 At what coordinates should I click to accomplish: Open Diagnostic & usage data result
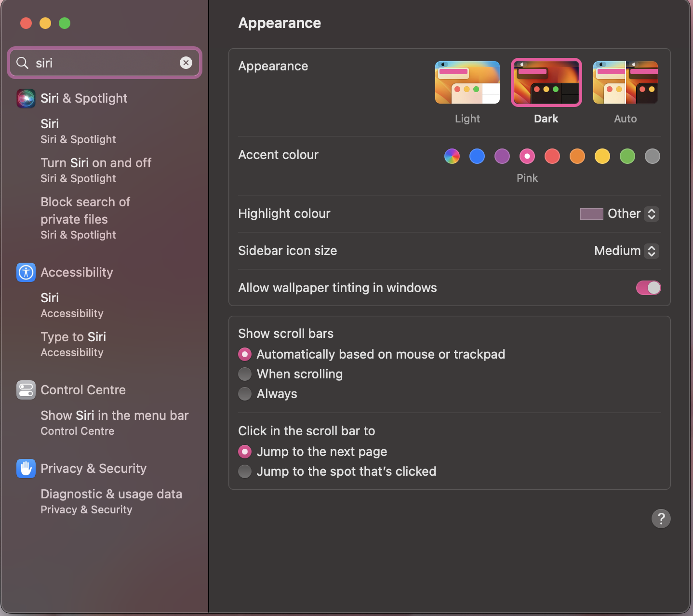pos(111,501)
